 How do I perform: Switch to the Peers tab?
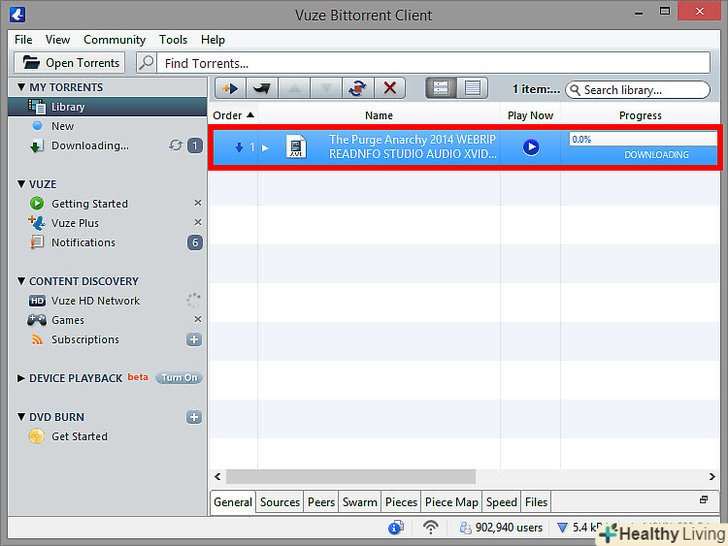tap(321, 502)
